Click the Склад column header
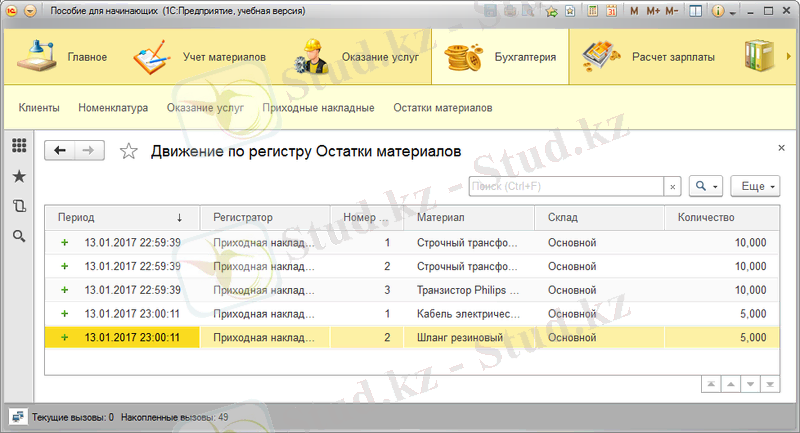This screenshot has width=800, height=433. click(x=599, y=217)
